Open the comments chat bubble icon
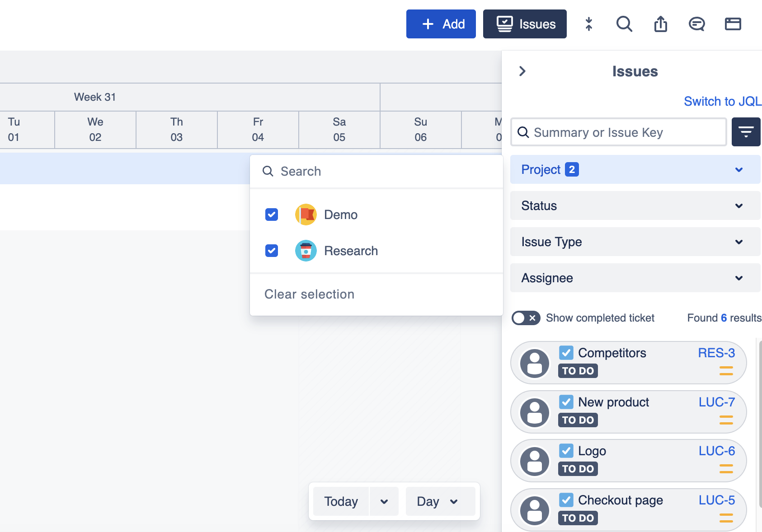The width and height of the screenshot is (762, 532). coord(696,24)
